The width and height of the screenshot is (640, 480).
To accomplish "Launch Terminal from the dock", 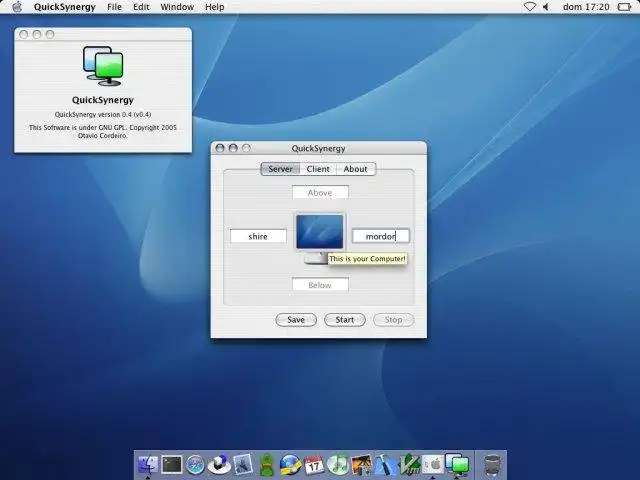I will click(x=172, y=464).
